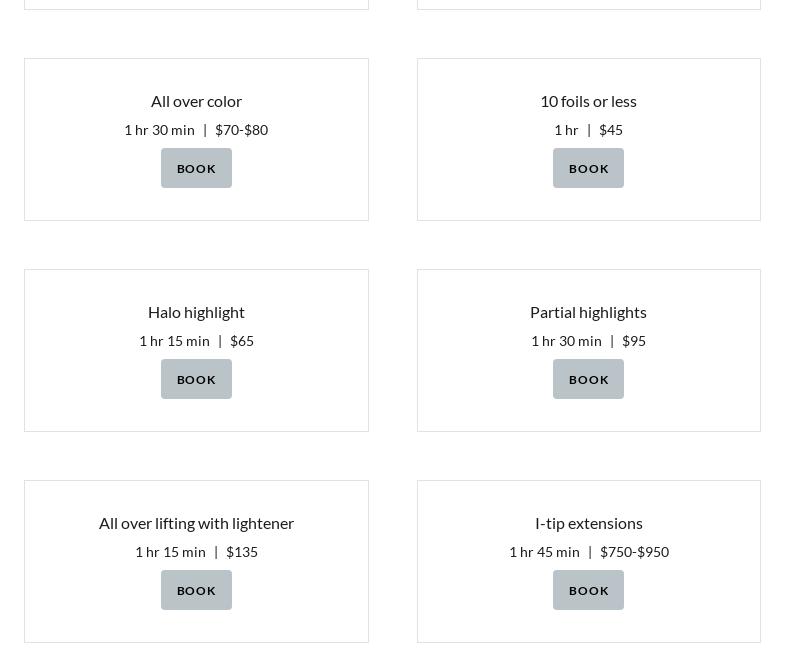Screen dimensions: 785x653
Task: Select the All over lifting with lightener title
Action: point(196,523)
